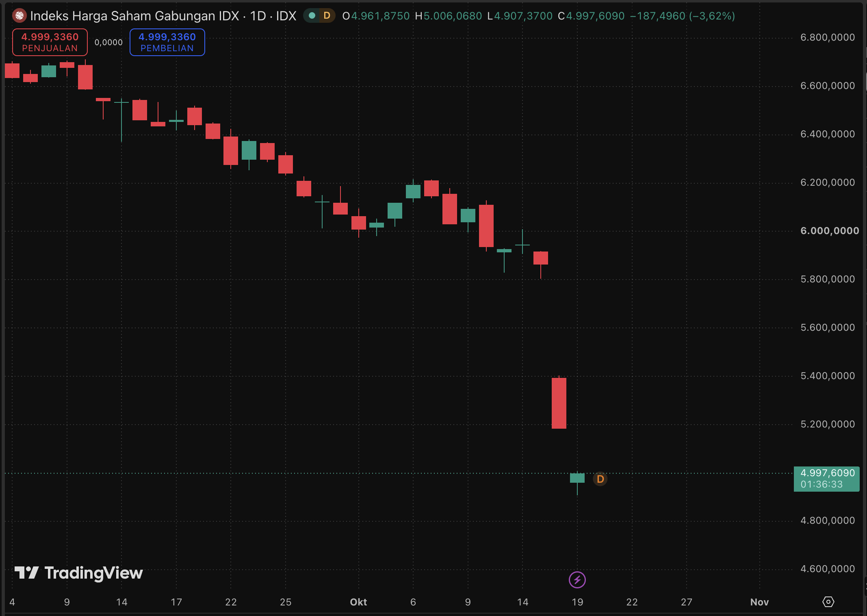
Task: Click the high value H5.006,0680
Action: click(x=448, y=16)
